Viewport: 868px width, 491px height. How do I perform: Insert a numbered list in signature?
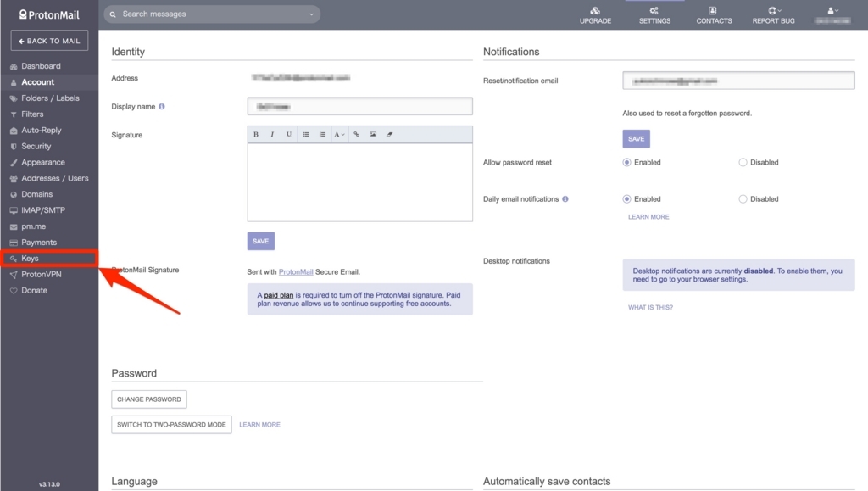[x=322, y=135]
